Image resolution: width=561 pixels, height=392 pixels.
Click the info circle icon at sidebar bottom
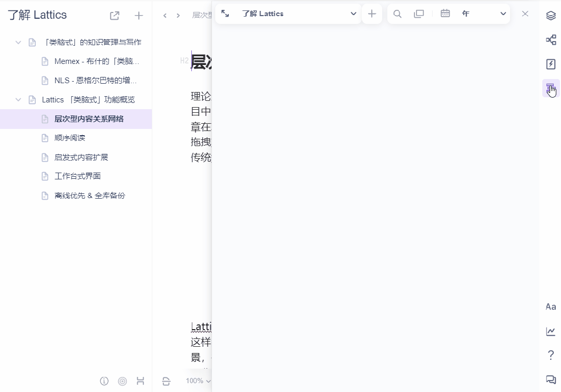(x=104, y=381)
